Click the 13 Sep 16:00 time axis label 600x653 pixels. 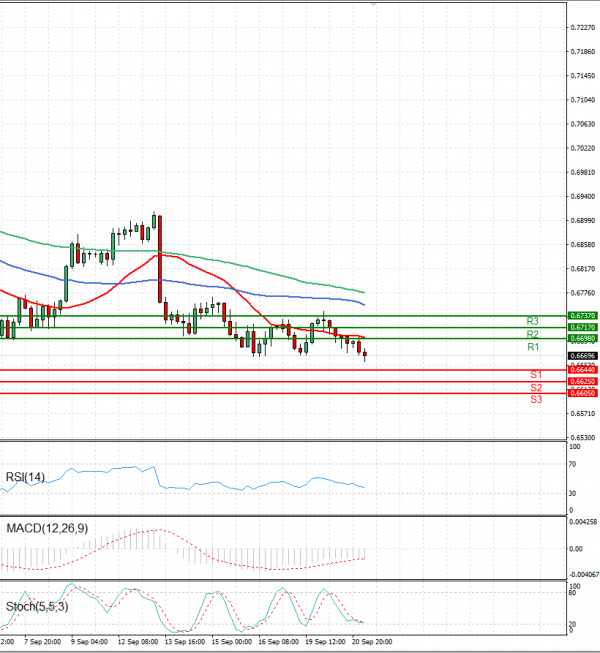coord(184,641)
